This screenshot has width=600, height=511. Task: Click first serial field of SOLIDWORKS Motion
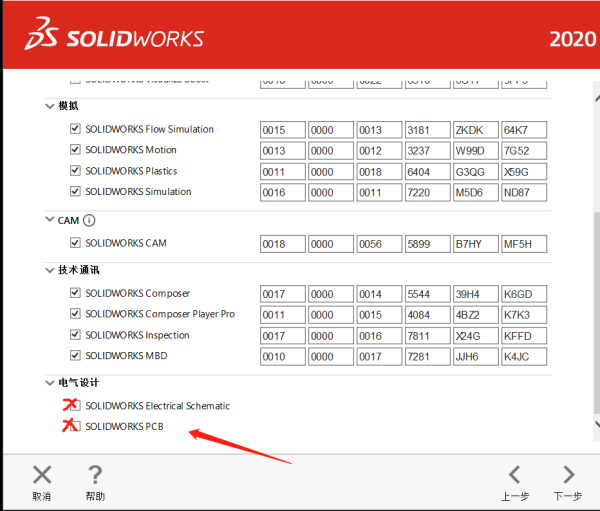tap(282, 151)
